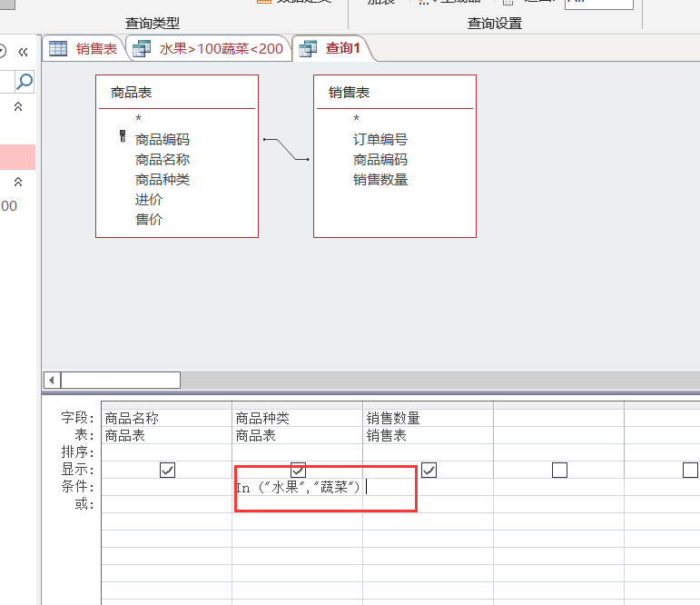Click the 商品种类 cell in the 字段 row

click(x=297, y=418)
